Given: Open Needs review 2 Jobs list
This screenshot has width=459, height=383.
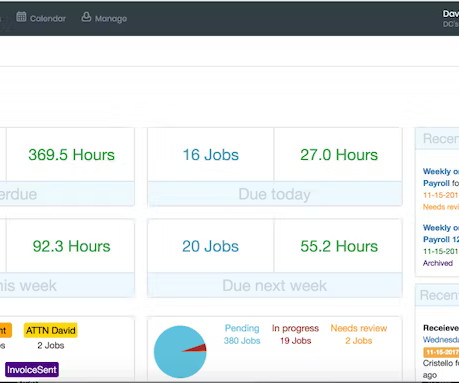Looking at the screenshot, I should point(359,334).
